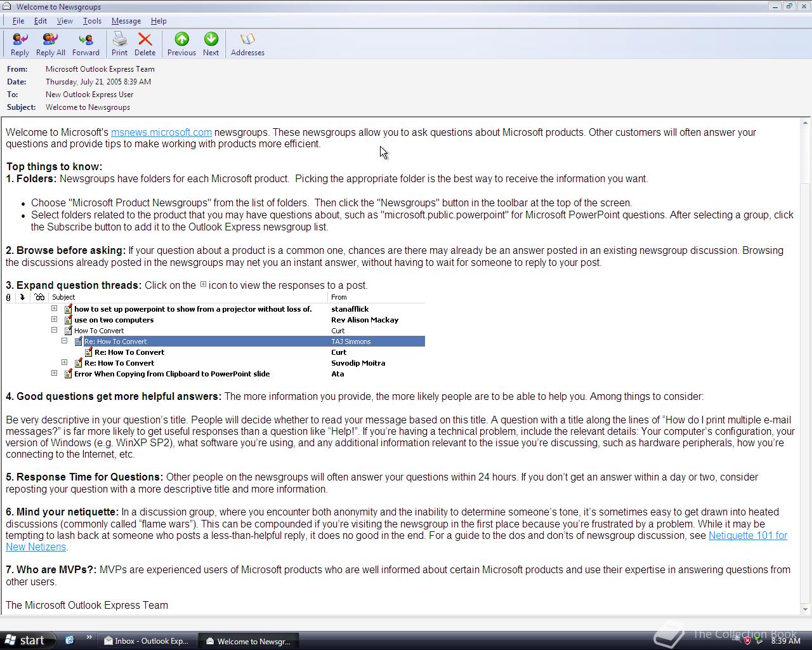Print the message with the Print icon

click(x=119, y=44)
